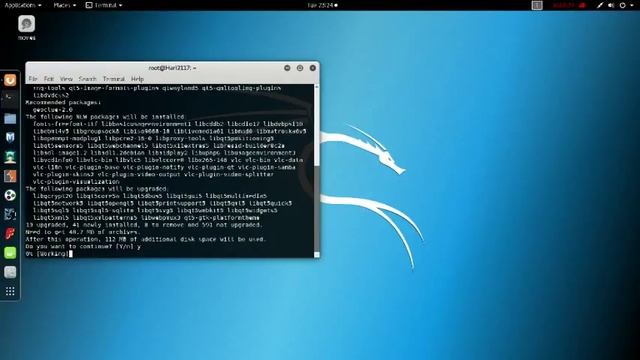The image size is (640, 360).
Task: Click 'Do you want to continue?' line
Action: click(83, 247)
